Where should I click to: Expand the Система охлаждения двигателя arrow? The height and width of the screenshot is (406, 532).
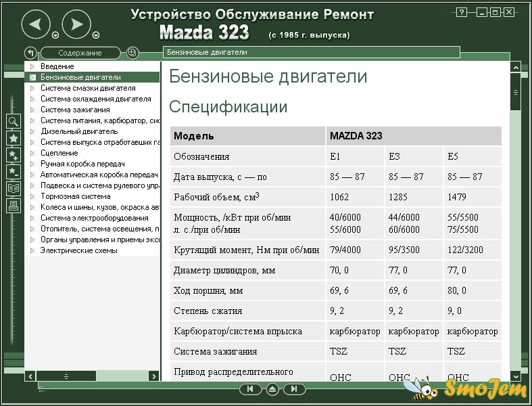[32, 99]
